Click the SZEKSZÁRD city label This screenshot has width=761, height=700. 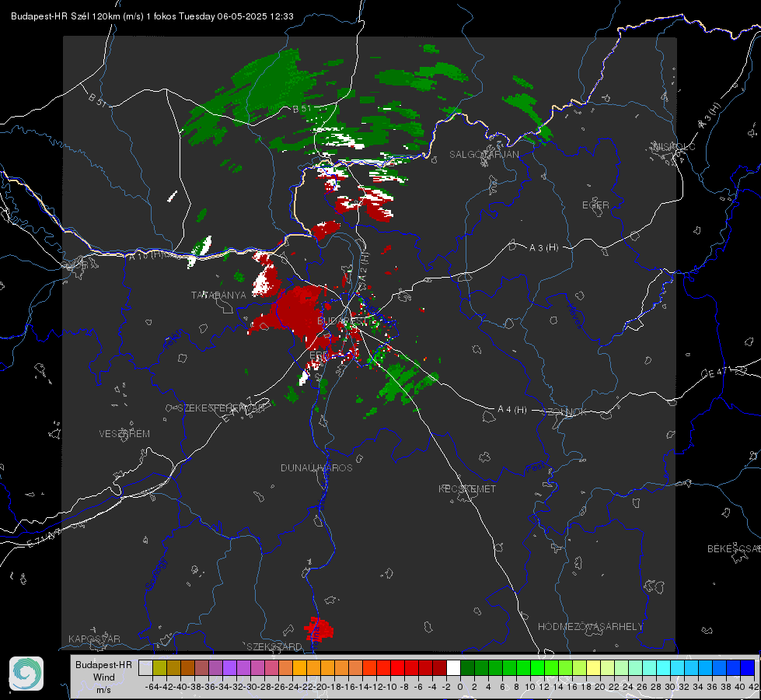274,646
